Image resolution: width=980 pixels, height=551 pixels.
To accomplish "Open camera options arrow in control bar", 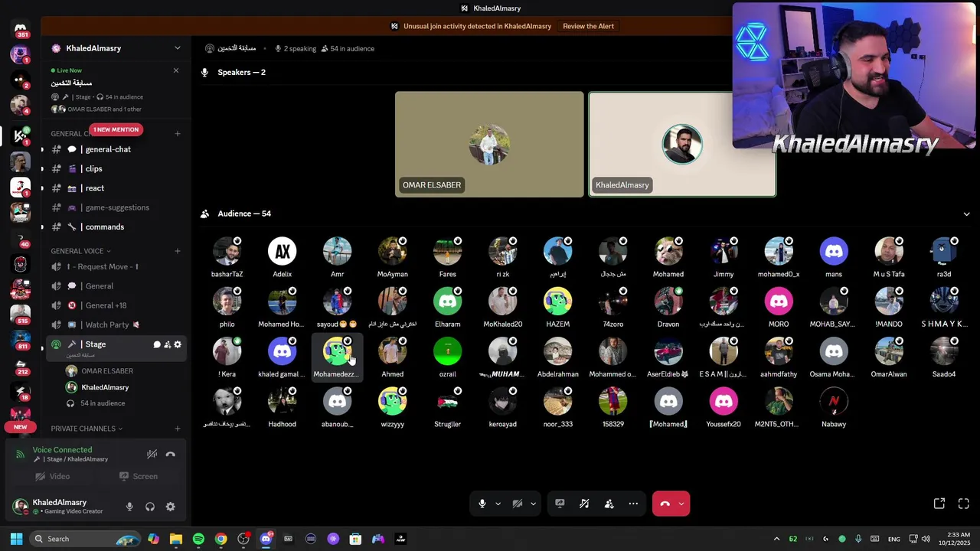I will (533, 504).
